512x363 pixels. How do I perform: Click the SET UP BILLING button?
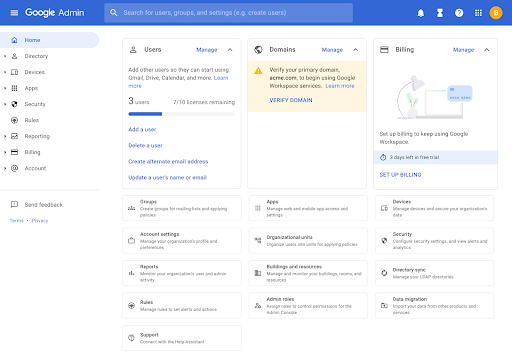pyautogui.click(x=400, y=175)
